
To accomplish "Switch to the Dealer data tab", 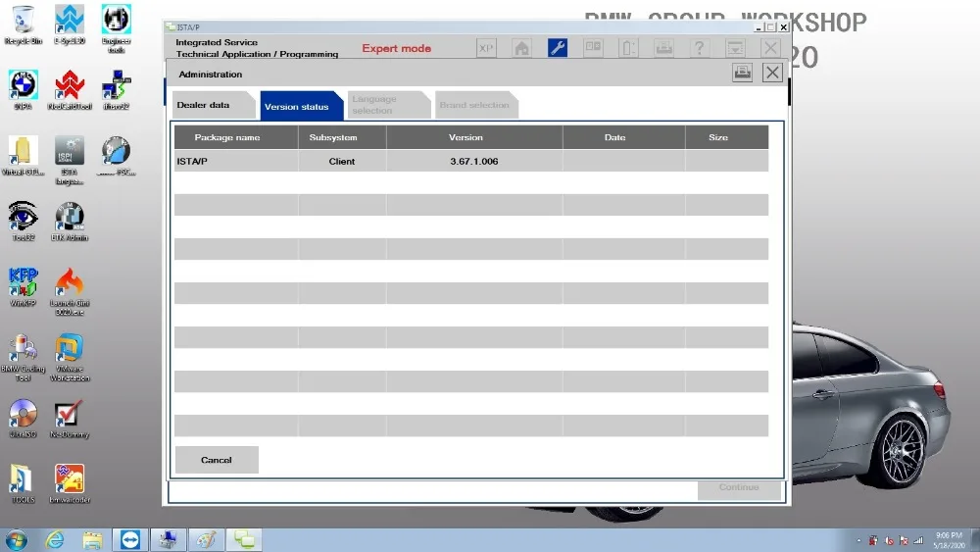I will [214, 105].
